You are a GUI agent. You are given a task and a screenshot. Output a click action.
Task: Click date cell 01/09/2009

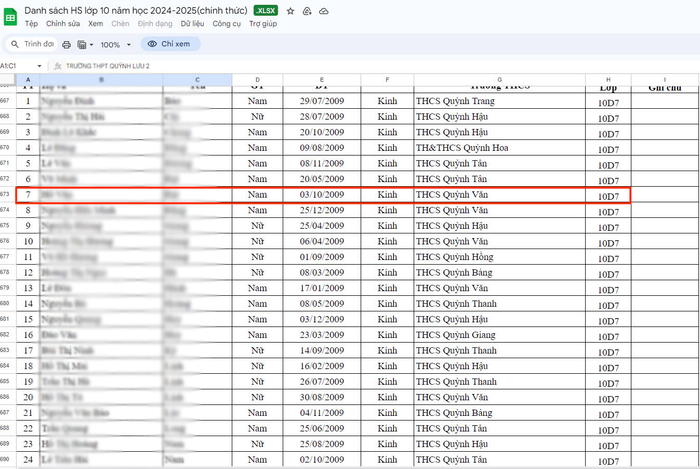pos(322,257)
